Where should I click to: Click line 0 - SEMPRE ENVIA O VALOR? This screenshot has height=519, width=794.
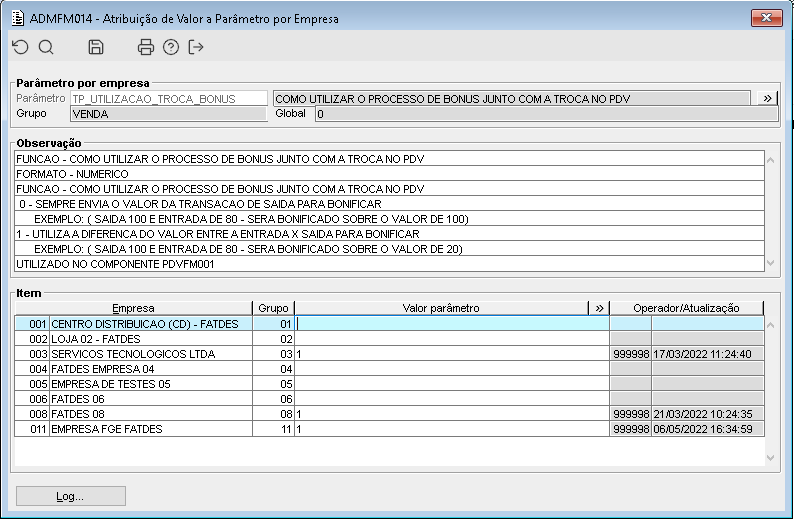[x=389, y=204]
